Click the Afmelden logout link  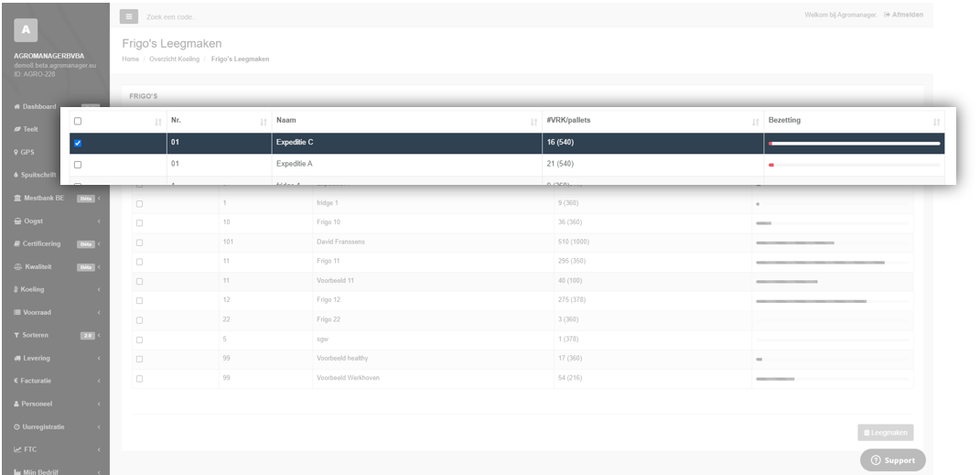click(x=904, y=15)
